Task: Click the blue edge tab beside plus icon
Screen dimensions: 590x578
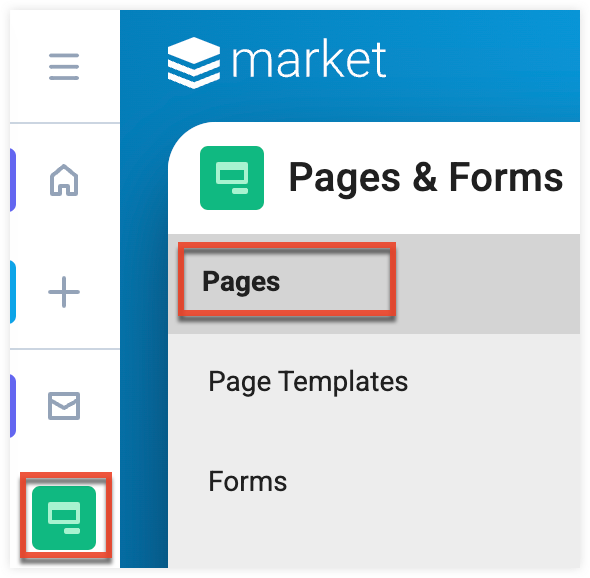Action: [x=13, y=292]
